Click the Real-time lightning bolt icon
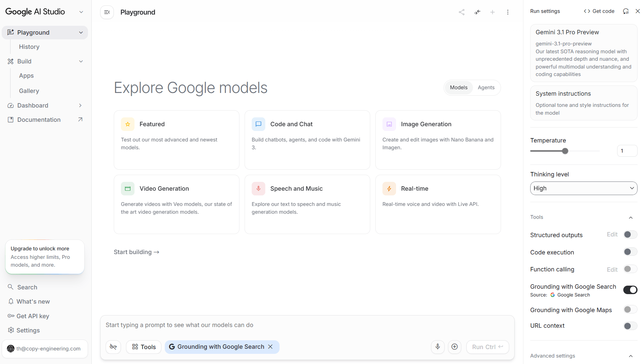 click(389, 189)
